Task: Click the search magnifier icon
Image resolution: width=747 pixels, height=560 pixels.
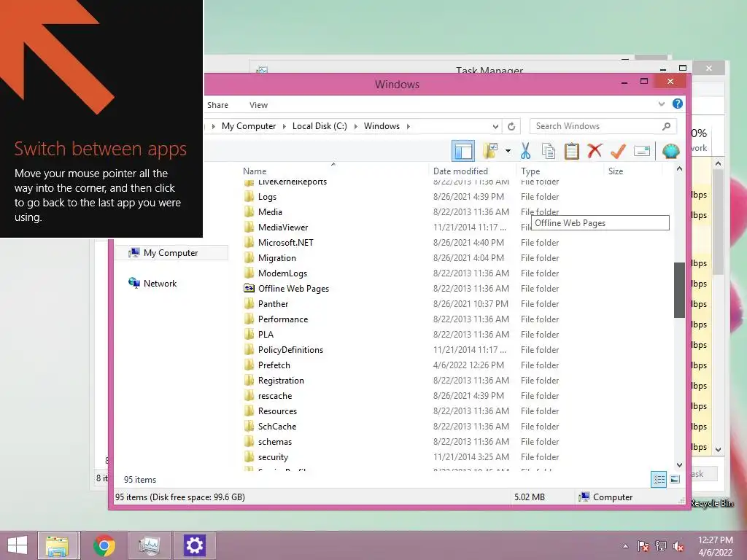Action: tap(666, 126)
